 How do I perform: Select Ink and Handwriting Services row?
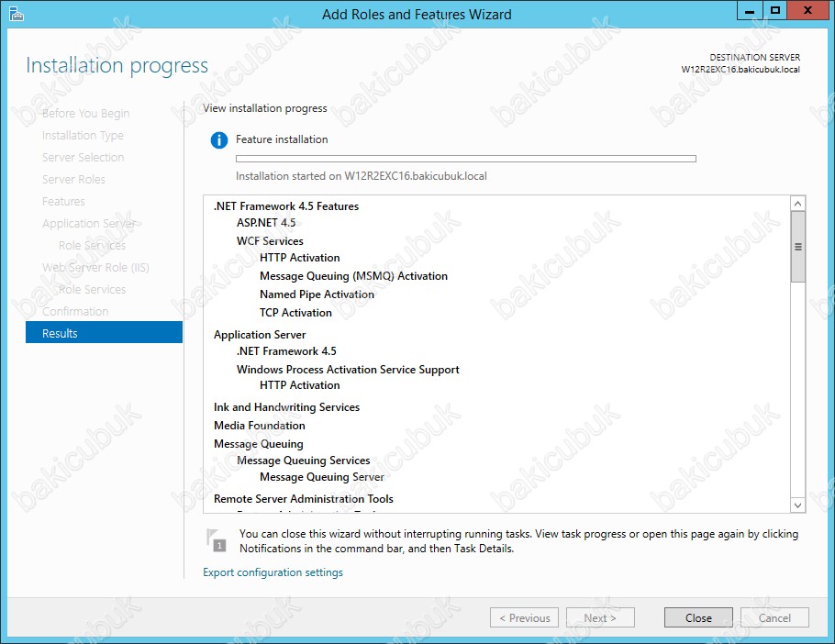coord(286,407)
